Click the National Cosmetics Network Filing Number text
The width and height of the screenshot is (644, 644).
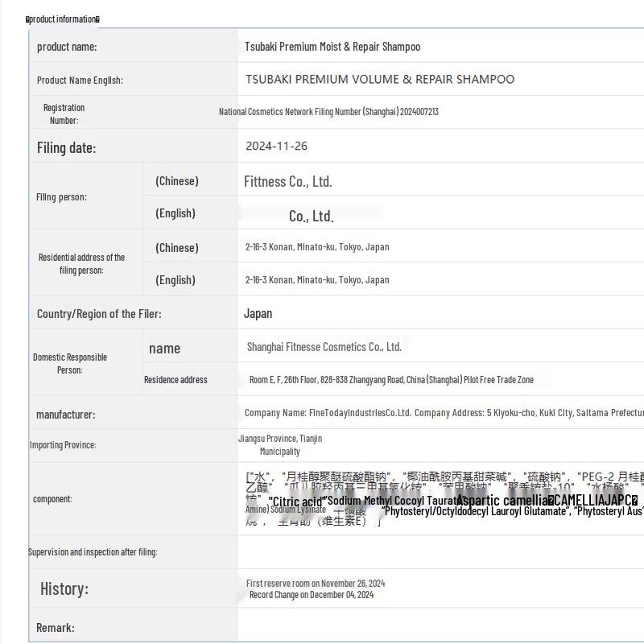(328, 112)
